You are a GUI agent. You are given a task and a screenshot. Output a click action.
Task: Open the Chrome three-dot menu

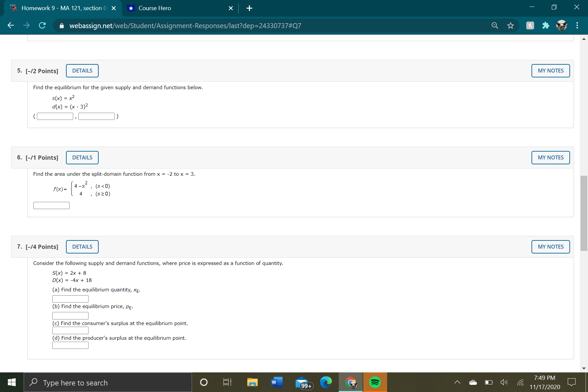[x=577, y=25]
